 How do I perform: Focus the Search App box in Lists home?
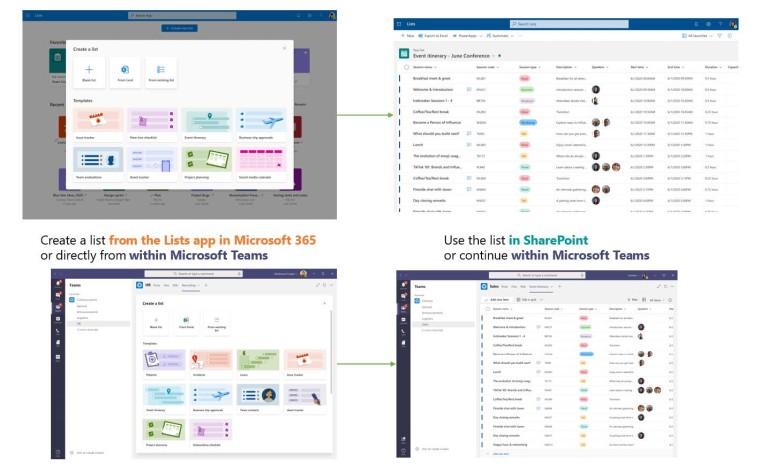182,16
